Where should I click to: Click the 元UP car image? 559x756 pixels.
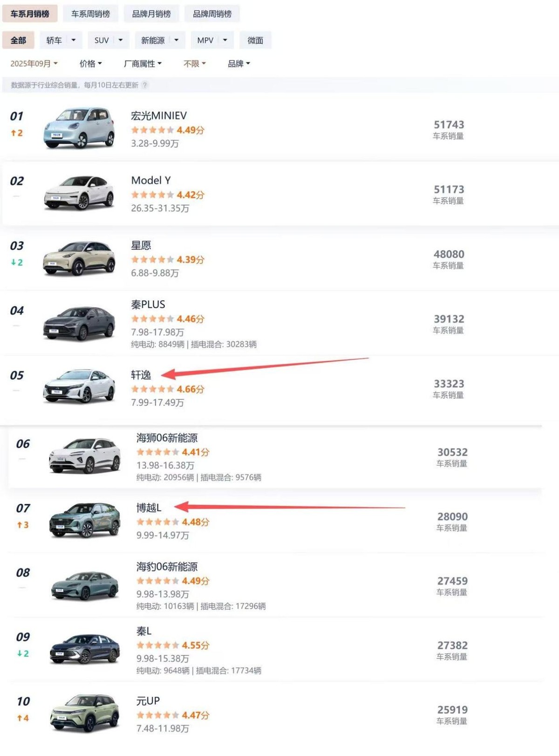pos(85,713)
